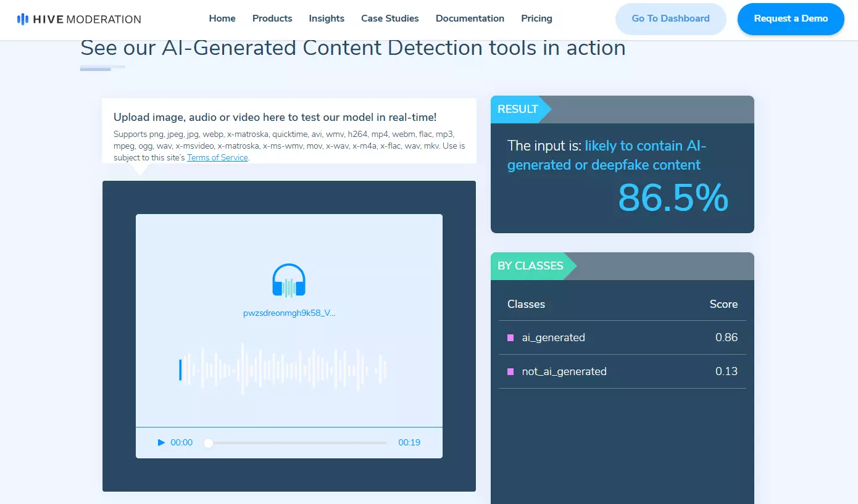Image resolution: width=858 pixels, height=504 pixels.
Task: Open the Terms of Service link
Action: pyautogui.click(x=217, y=157)
